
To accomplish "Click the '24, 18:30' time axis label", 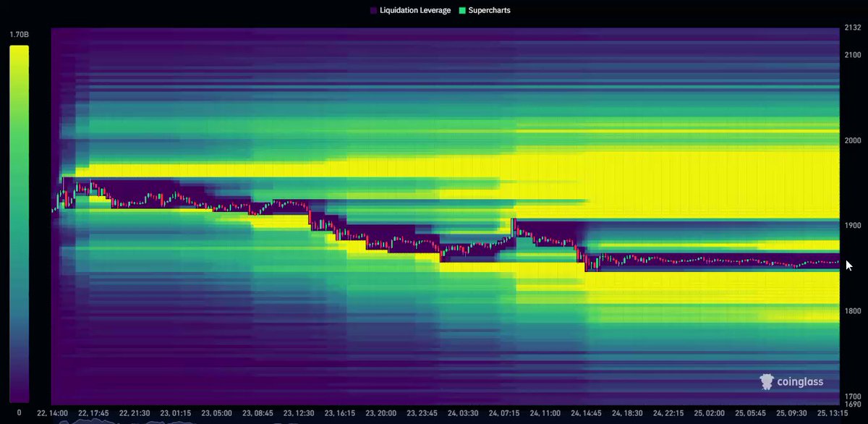I will tap(629, 413).
